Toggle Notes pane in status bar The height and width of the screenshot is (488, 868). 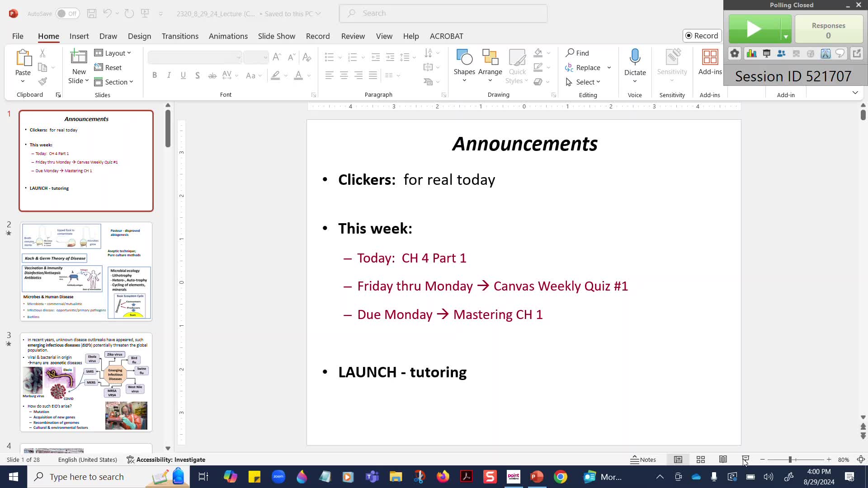click(643, 460)
